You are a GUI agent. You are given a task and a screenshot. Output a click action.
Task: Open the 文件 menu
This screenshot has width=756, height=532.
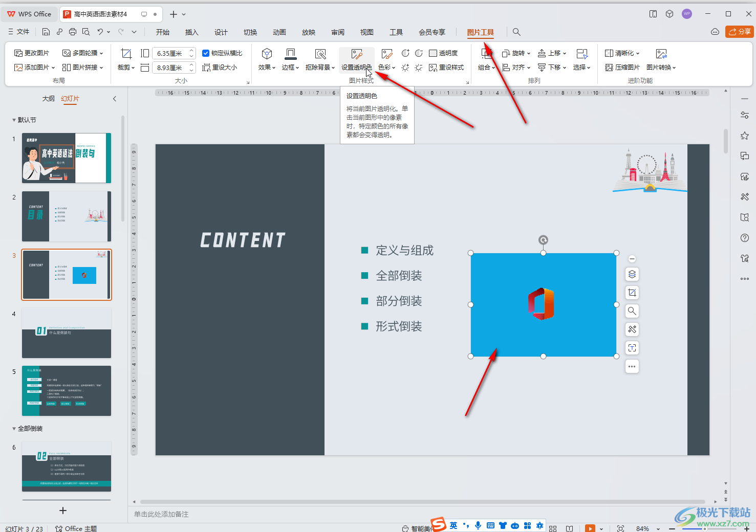(x=19, y=32)
